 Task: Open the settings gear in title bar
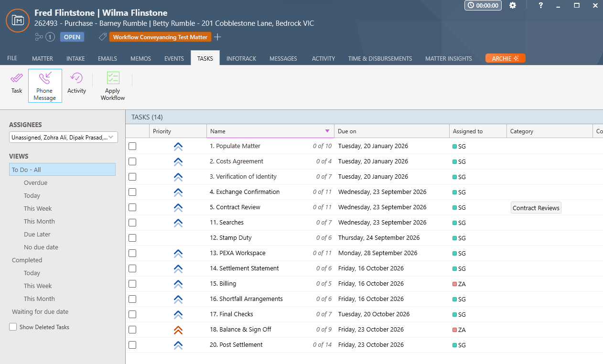513,5
